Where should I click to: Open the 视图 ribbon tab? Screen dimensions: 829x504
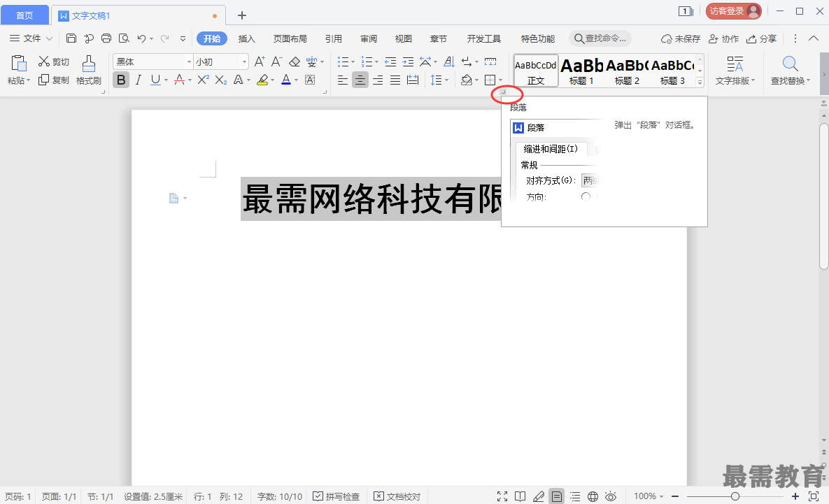(x=404, y=38)
